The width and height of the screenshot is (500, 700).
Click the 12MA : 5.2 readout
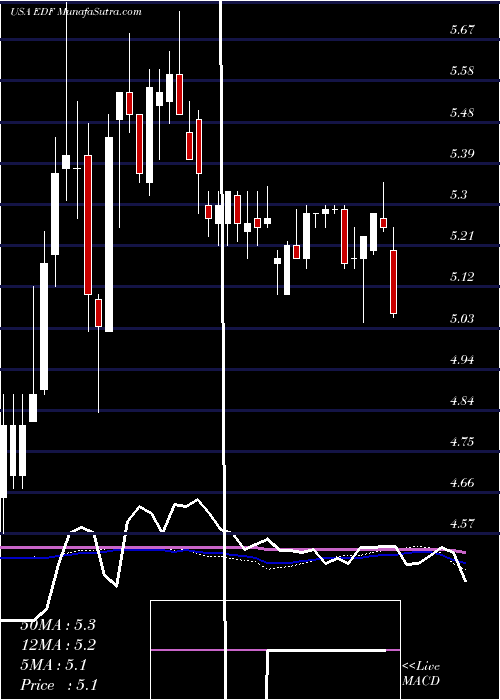click(58, 645)
